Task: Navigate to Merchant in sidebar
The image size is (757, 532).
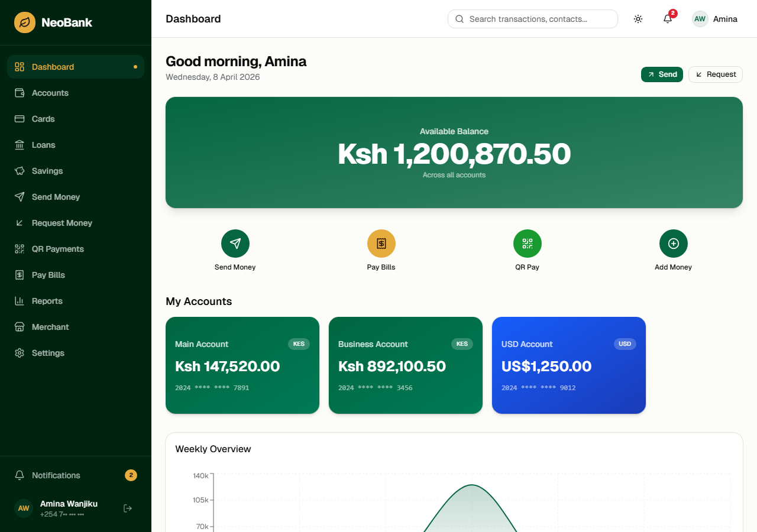Action: point(76,327)
